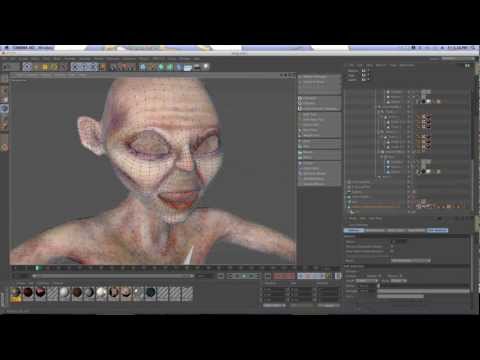Screen dimensions: 480x360
Task: Select the highlighted first tab in Attributes panel
Action: (x=354, y=230)
